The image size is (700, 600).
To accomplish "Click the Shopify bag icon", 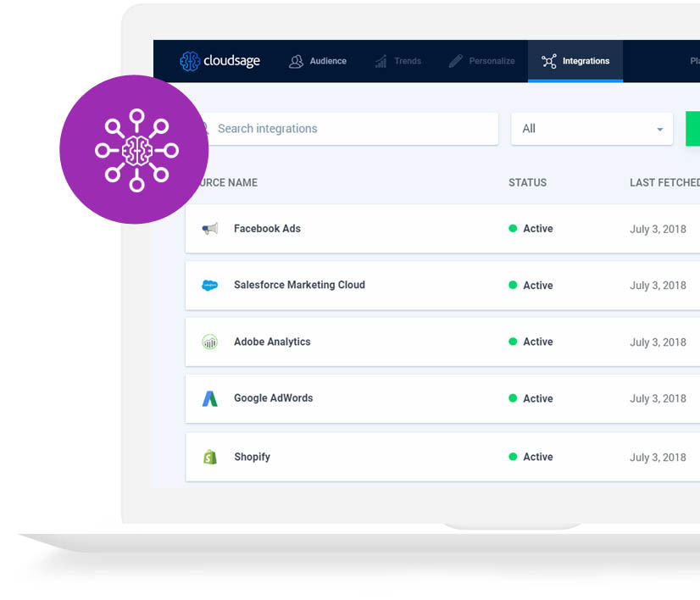I will tap(209, 457).
